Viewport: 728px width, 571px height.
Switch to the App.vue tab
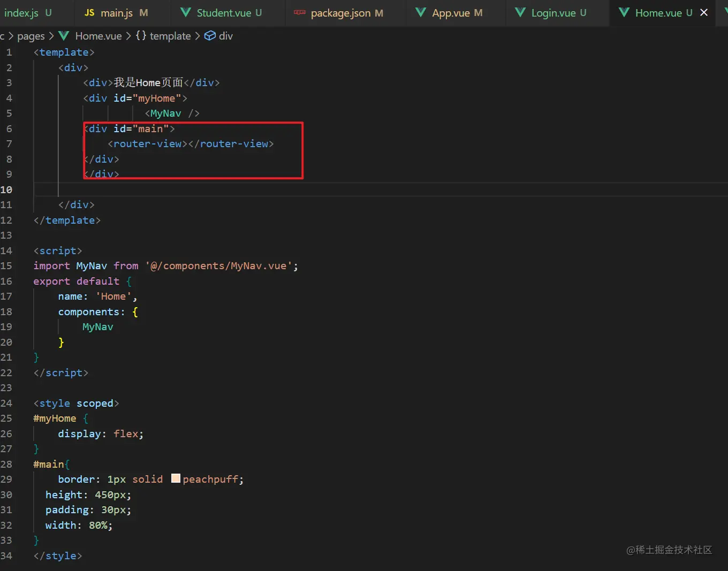(x=451, y=13)
